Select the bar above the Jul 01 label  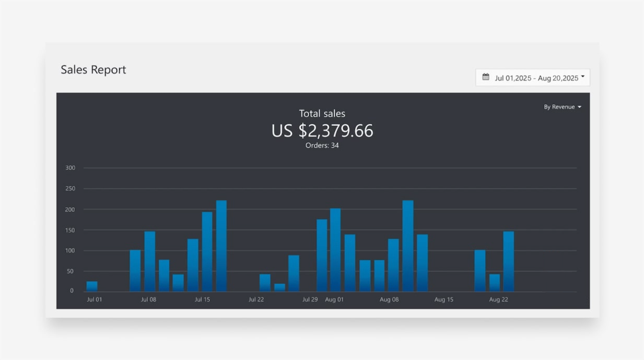pyautogui.click(x=92, y=286)
